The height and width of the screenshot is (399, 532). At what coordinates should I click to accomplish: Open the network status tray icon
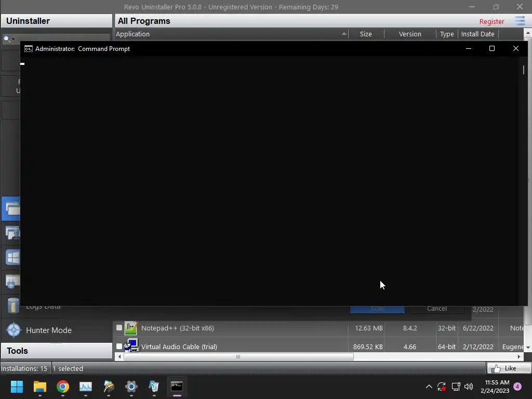(456, 387)
